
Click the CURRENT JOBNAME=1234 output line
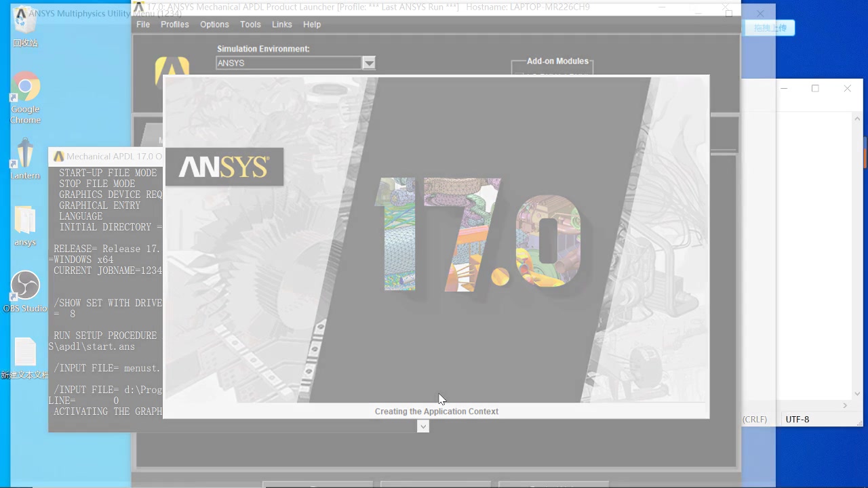click(108, 270)
